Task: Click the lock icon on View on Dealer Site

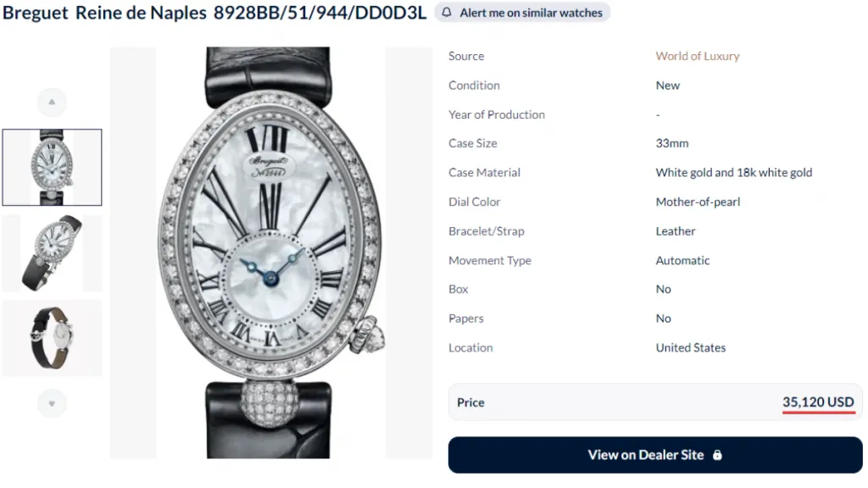Action: coord(717,455)
